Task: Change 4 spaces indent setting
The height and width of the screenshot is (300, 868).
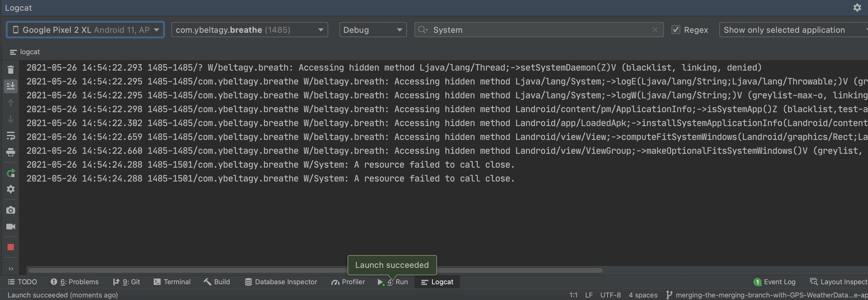Action: [643, 295]
